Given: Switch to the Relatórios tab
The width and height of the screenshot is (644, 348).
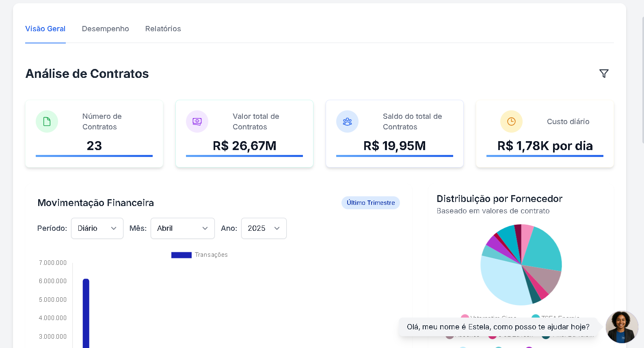Looking at the screenshot, I should tap(163, 29).
